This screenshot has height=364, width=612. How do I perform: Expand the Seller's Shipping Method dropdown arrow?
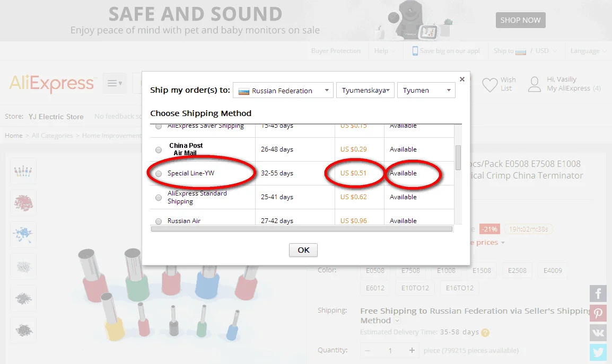coord(397,321)
